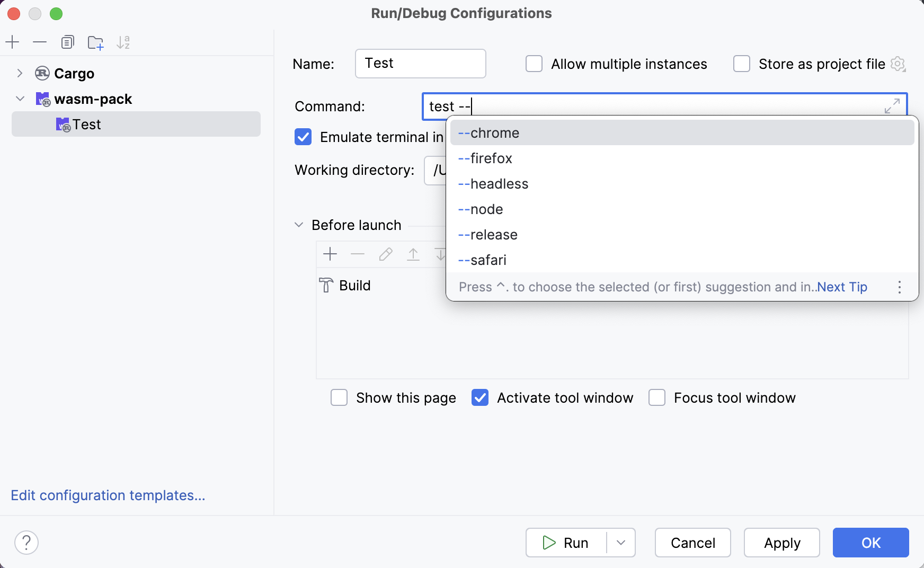Open Edit configuration templates

click(108, 495)
